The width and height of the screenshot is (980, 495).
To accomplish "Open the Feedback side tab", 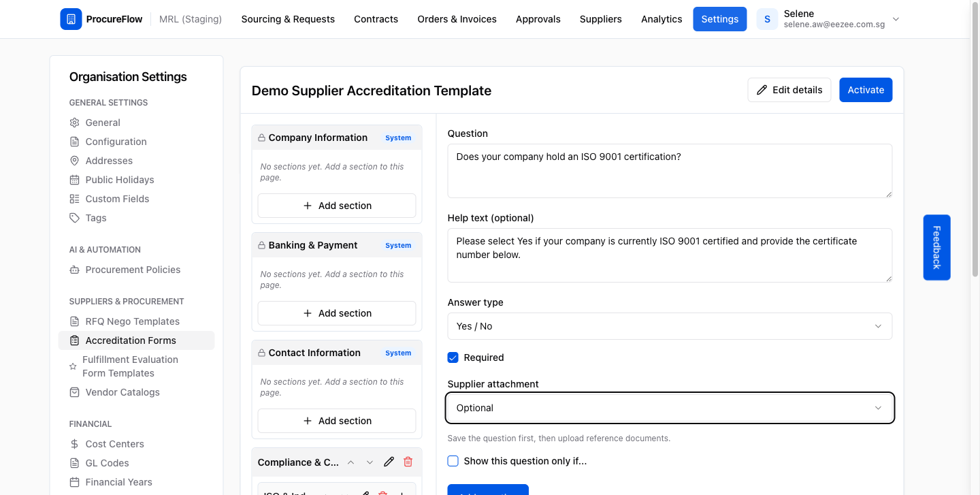I will pyautogui.click(x=936, y=247).
